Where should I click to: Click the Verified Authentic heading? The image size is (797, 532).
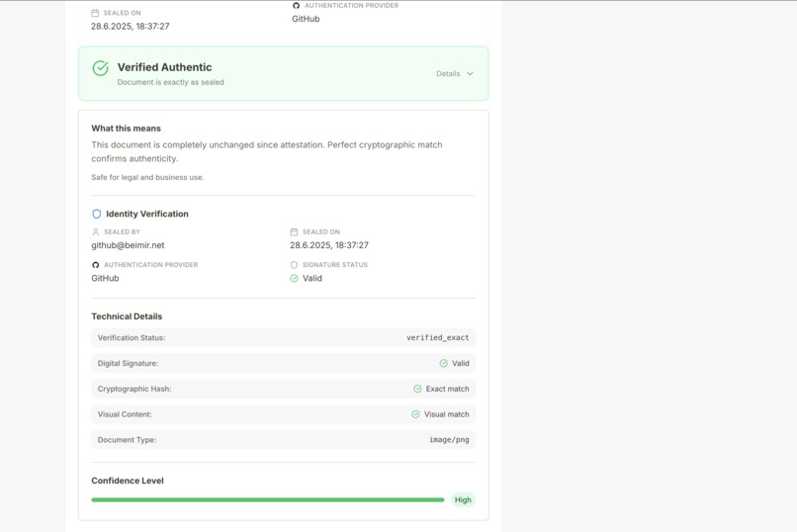click(x=165, y=67)
